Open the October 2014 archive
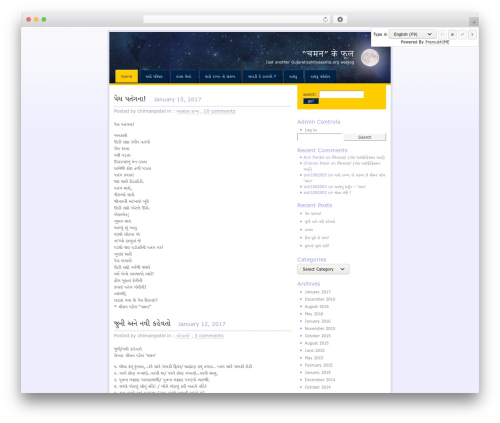This screenshot has width=500, height=423. tap(318, 387)
